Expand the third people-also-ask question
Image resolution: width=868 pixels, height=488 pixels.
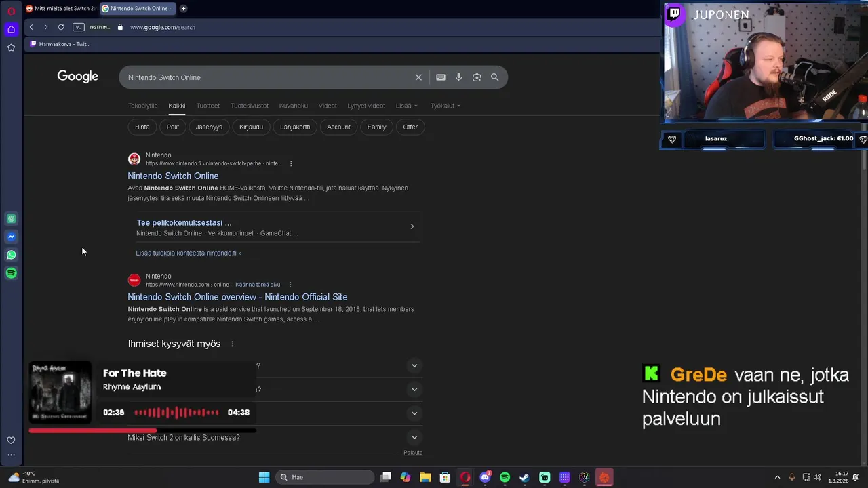[x=414, y=413]
